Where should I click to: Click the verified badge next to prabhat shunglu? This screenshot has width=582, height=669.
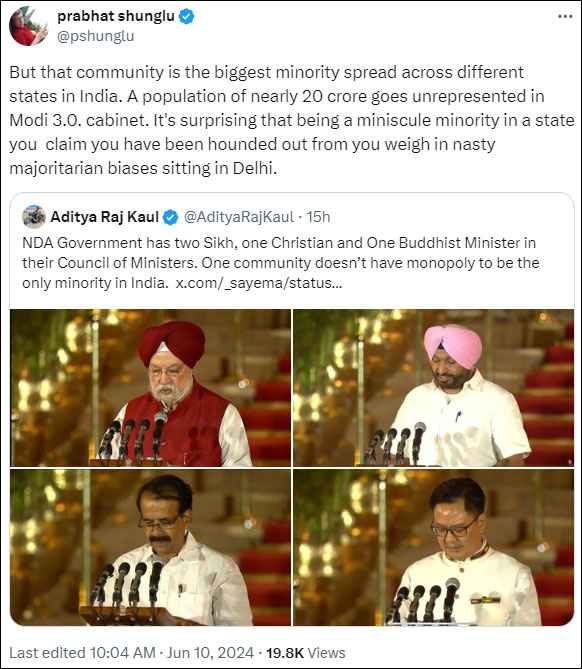coord(186,16)
